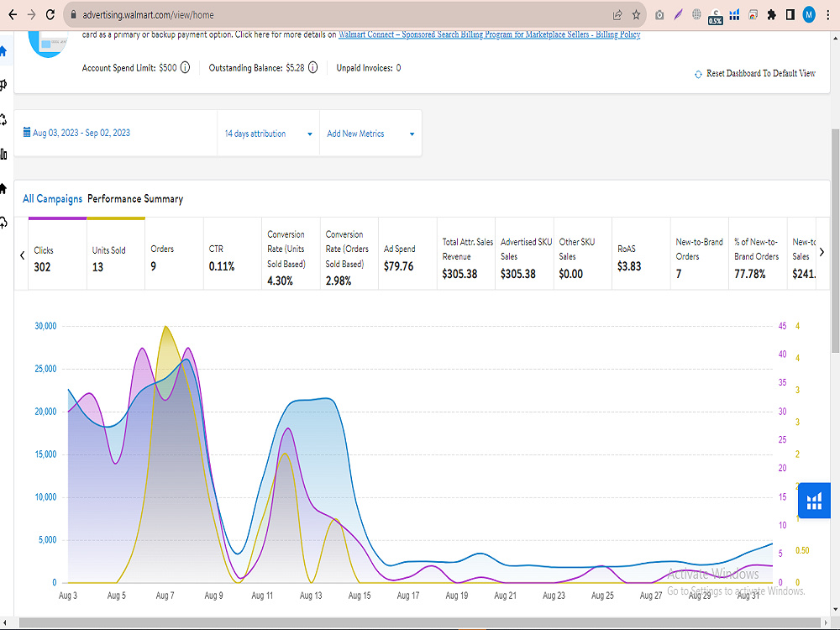Open the Add New Metrics dropdown

pyautogui.click(x=370, y=134)
